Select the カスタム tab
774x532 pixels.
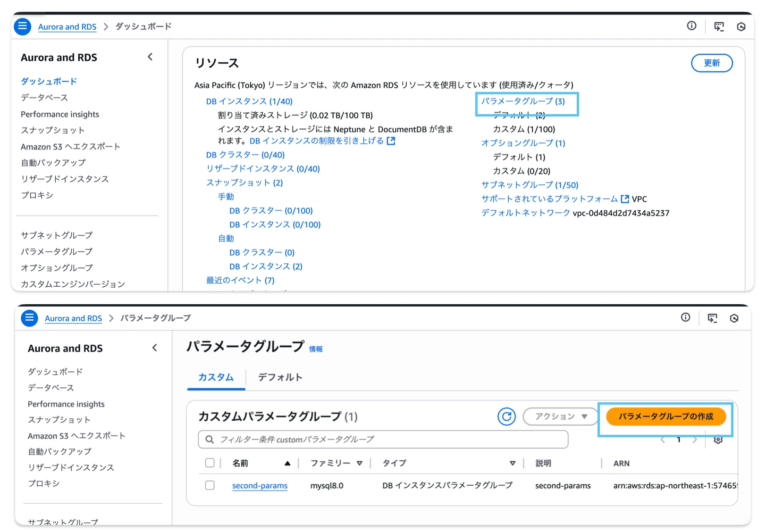216,377
